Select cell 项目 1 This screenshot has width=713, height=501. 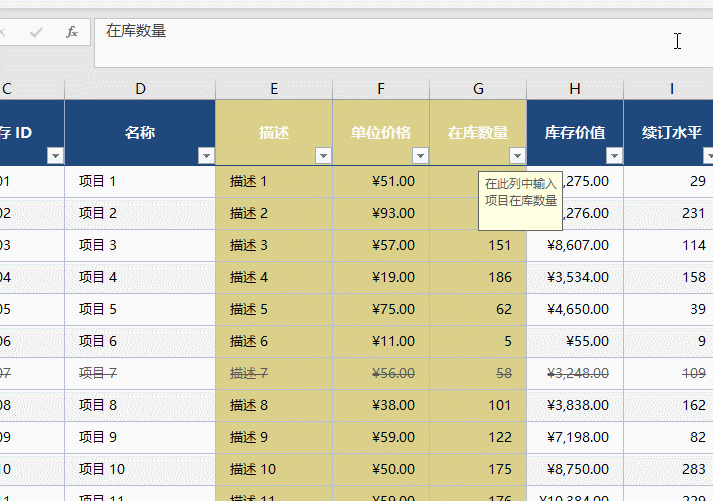pyautogui.click(x=140, y=181)
